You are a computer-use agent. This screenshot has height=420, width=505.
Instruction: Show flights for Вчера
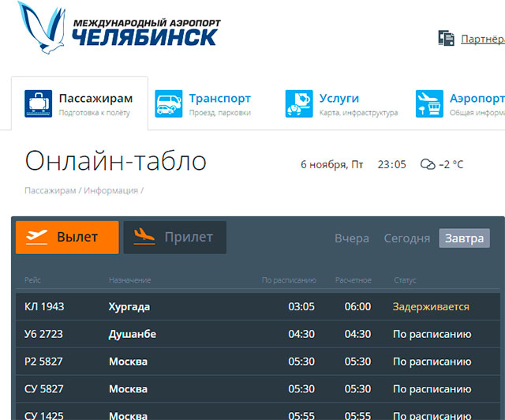(x=351, y=238)
